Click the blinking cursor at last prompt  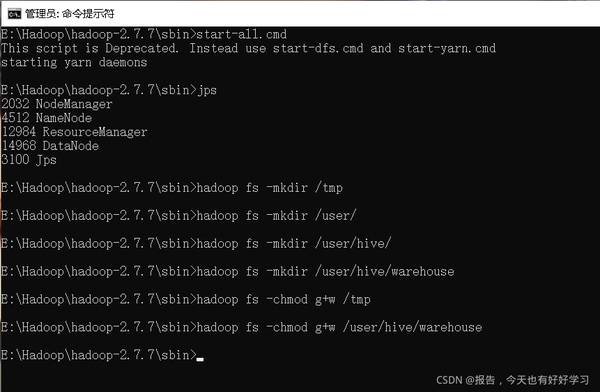(x=200, y=359)
